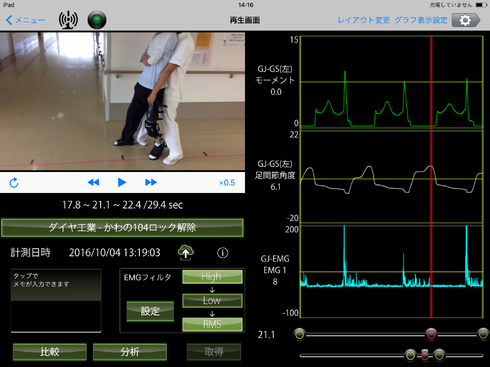Tap the wireless sensor antenna icon
Screen dimensions: 490x367
point(68,20)
